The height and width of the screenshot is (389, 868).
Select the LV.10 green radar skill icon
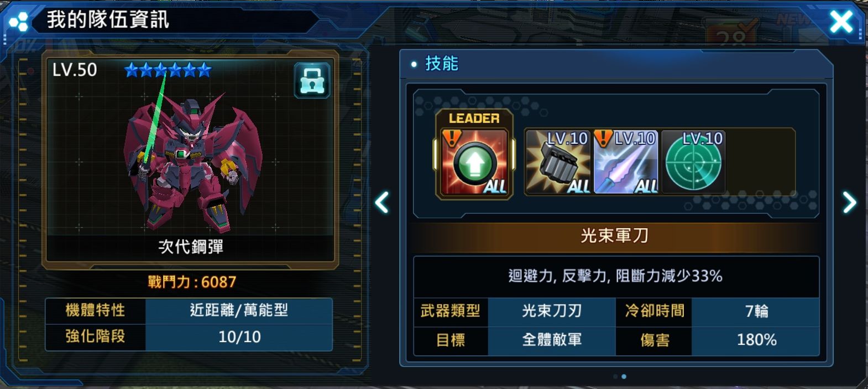(x=693, y=162)
